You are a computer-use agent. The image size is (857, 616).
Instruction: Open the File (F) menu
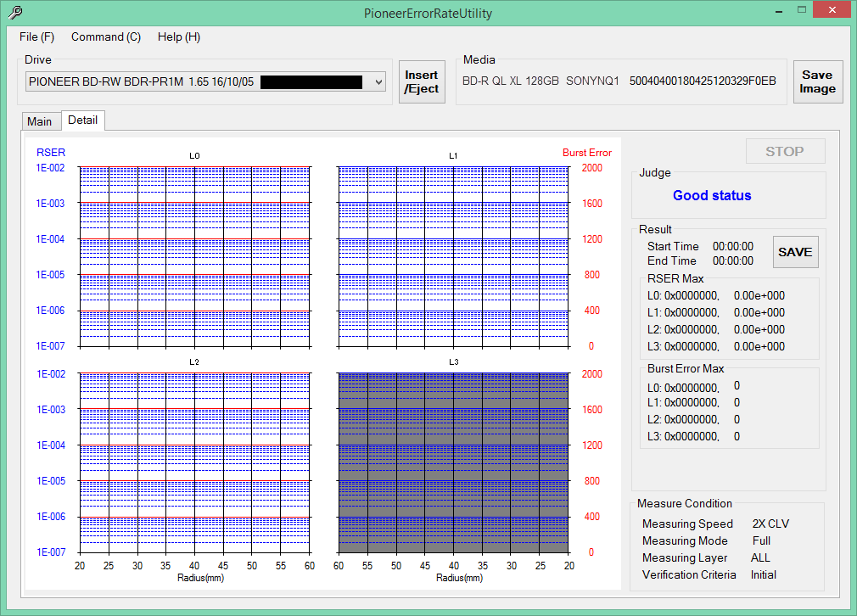pos(36,37)
